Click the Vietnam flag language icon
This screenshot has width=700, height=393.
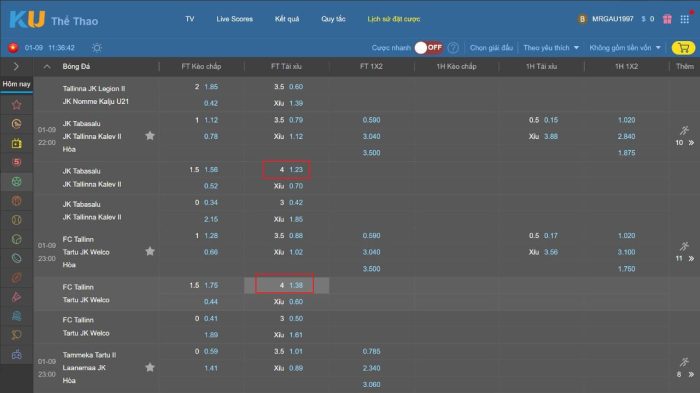[13, 48]
